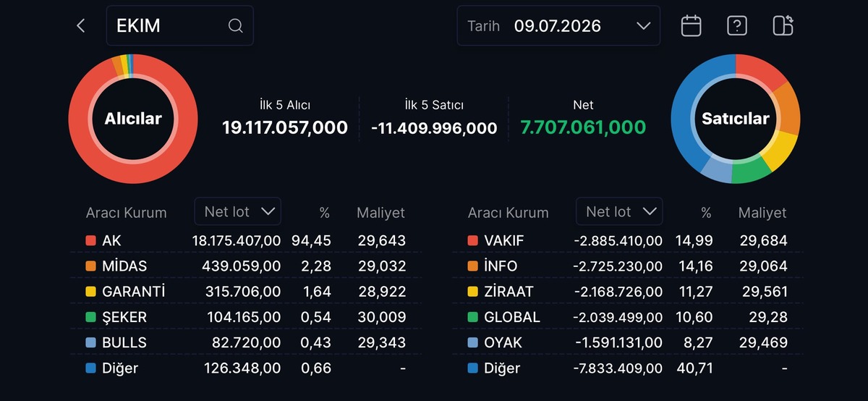Viewport: 868px width, 401px height.
Task: Go back using the left arrow
Action: (80, 26)
